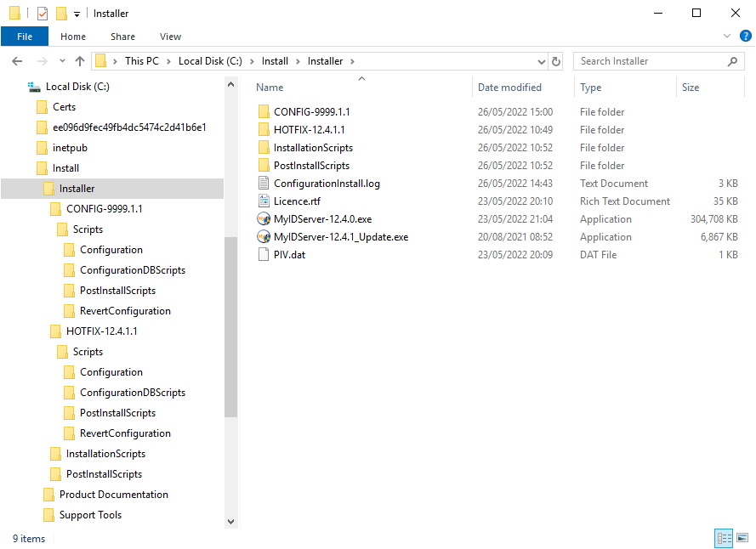Select the ConfigurationInstall.log file icon
Viewport: 756px width, 549px height.
coord(264,184)
